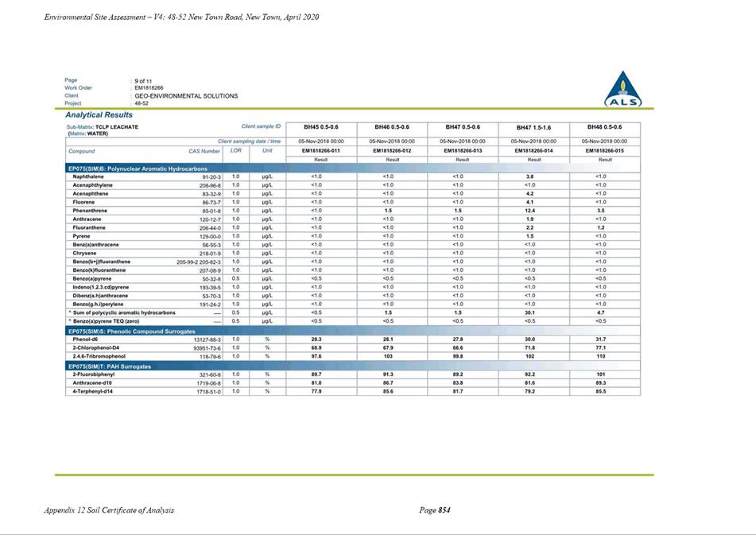Viewport: 756px width, 535px height.
Task: Click the BH45 0.5-0.6 sample column header
Action: coord(320,127)
